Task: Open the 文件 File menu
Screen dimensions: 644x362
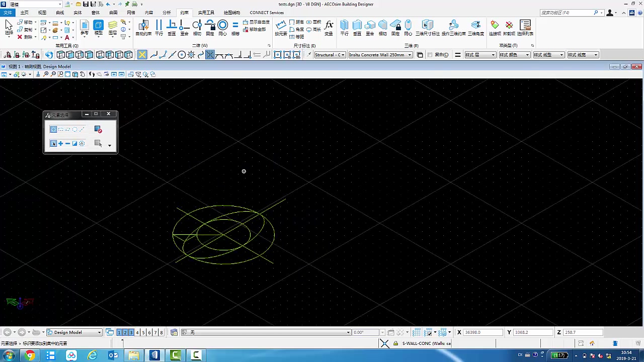Action: [x=8, y=13]
